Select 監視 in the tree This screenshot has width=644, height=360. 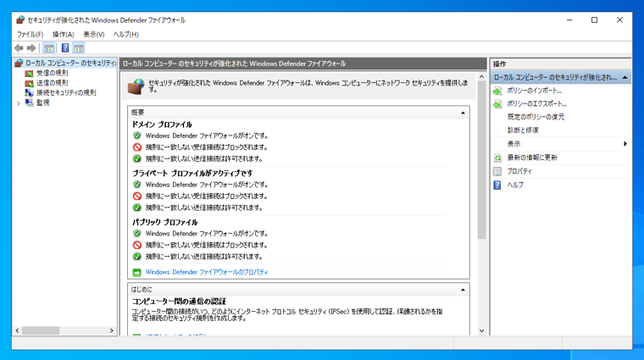coord(42,102)
